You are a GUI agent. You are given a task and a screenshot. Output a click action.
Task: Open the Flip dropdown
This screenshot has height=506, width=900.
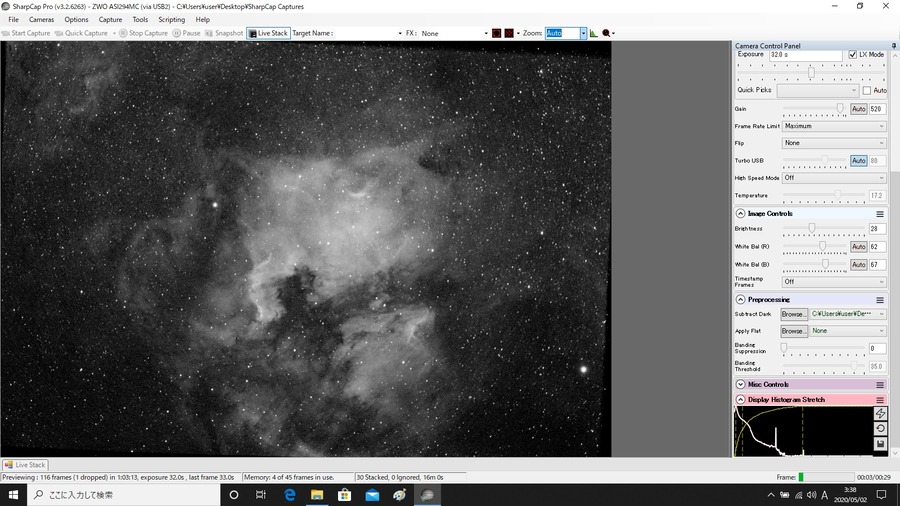pyautogui.click(x=834, y=143)
